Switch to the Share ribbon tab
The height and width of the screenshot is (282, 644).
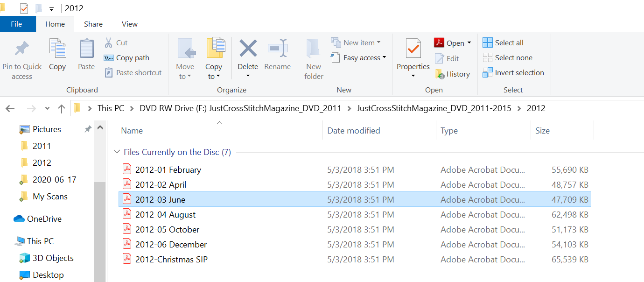[x=93, y=24]
